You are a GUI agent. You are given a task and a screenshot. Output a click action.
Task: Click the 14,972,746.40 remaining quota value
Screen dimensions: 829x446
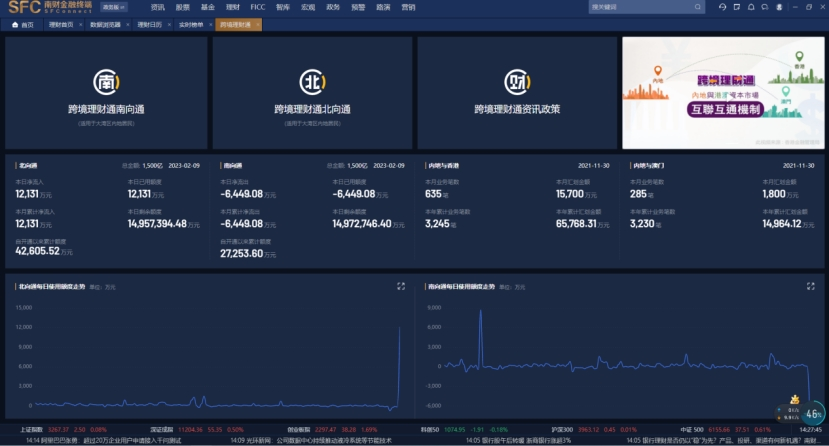click(362, 224)
